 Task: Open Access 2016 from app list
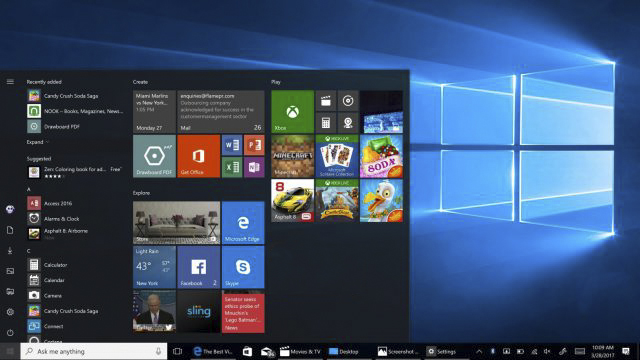point(76,203)
